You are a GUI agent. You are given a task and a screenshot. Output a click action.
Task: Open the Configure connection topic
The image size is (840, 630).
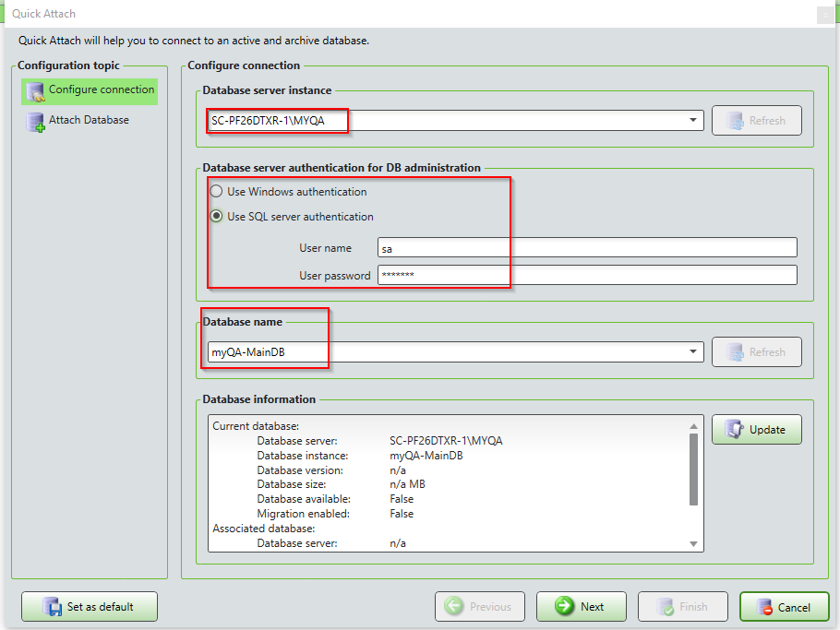click(90, 91)
